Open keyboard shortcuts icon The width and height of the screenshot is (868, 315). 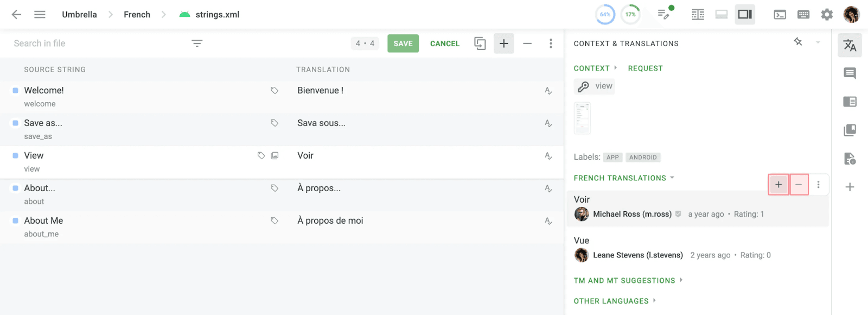pos(803,15)
